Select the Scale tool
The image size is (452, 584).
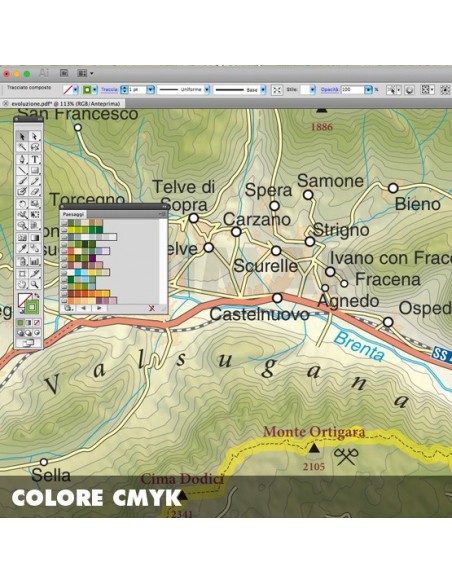click(34, 204)
